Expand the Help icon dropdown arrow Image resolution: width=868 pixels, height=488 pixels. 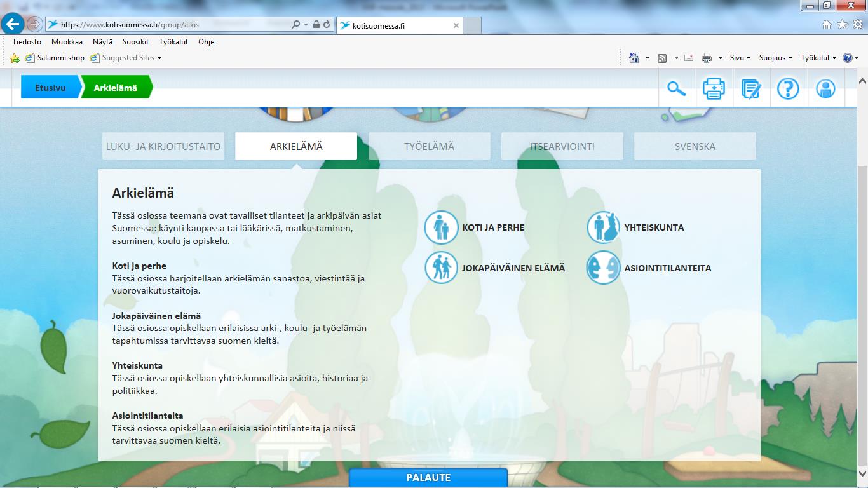[x=857, y=58]
